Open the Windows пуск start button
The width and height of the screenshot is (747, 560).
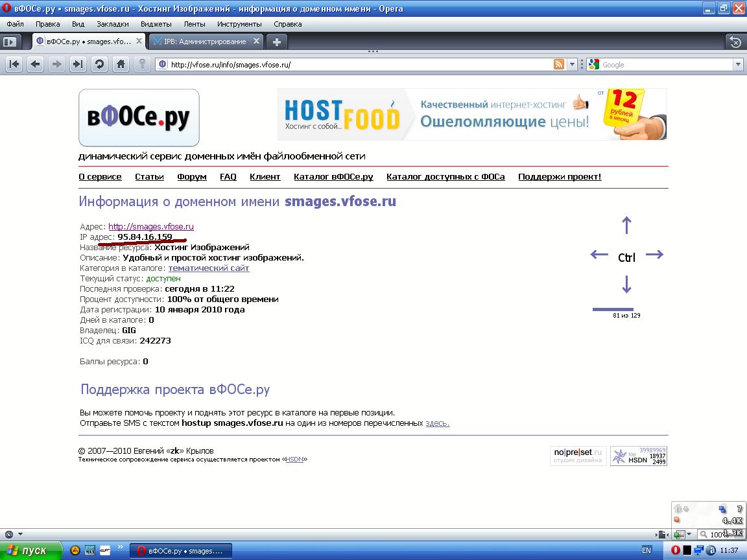(x=30, y=550)
